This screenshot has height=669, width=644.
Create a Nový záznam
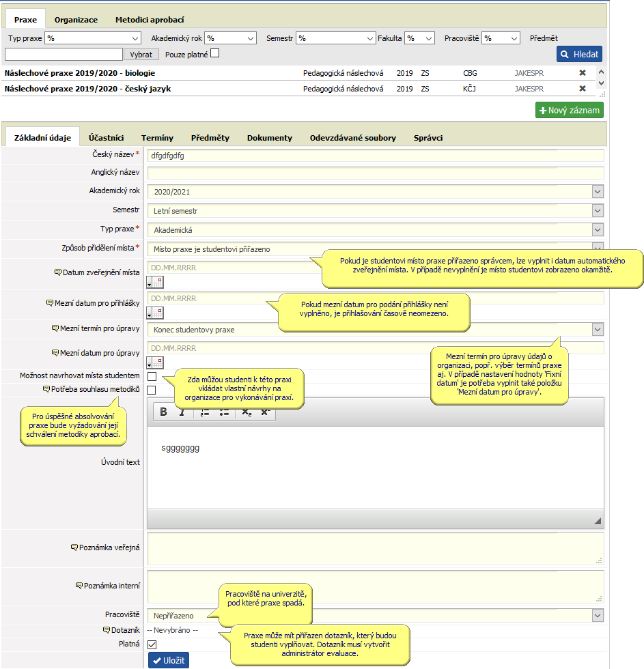click(x=570, y=110)
